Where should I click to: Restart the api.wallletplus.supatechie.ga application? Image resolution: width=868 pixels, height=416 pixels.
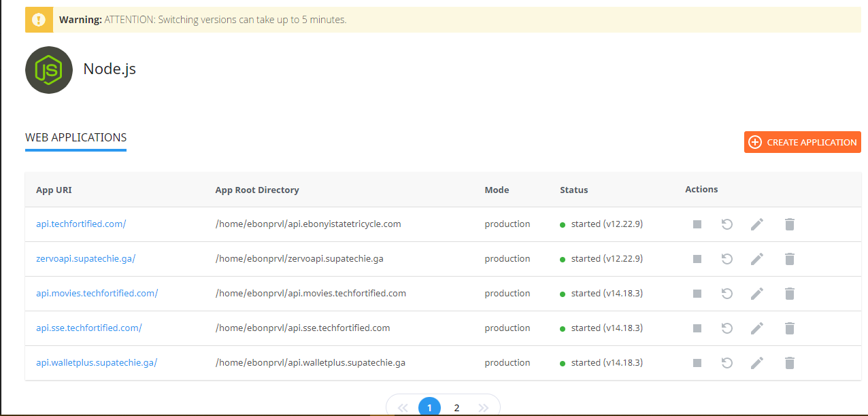coord(727,362)
